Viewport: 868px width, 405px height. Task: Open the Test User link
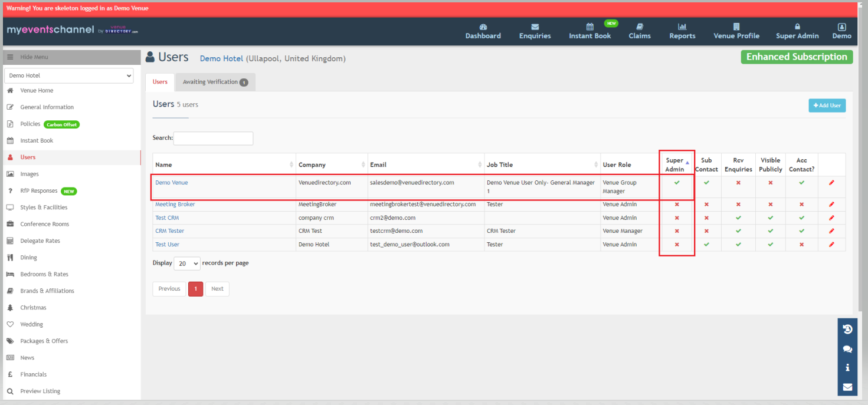(167, 245)
